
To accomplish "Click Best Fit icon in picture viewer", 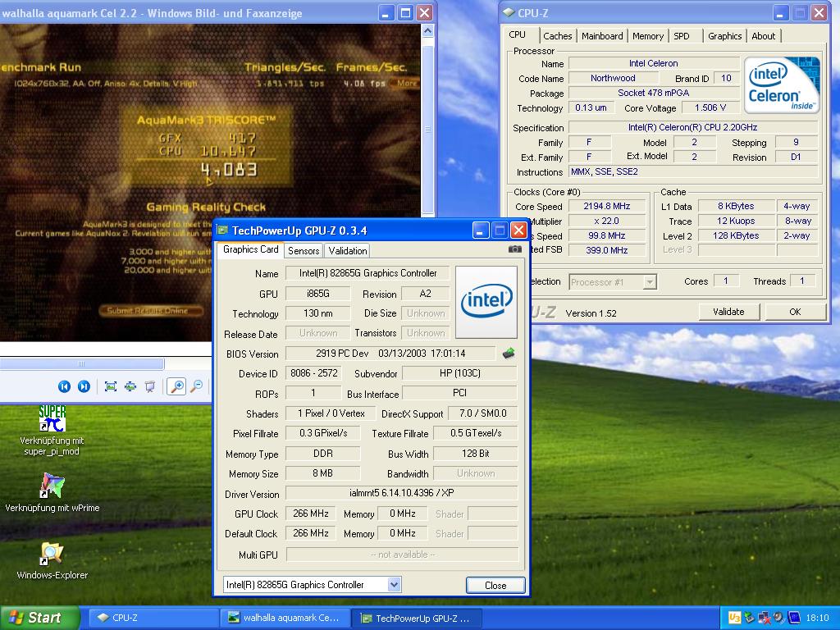I will tap(111, 386).
